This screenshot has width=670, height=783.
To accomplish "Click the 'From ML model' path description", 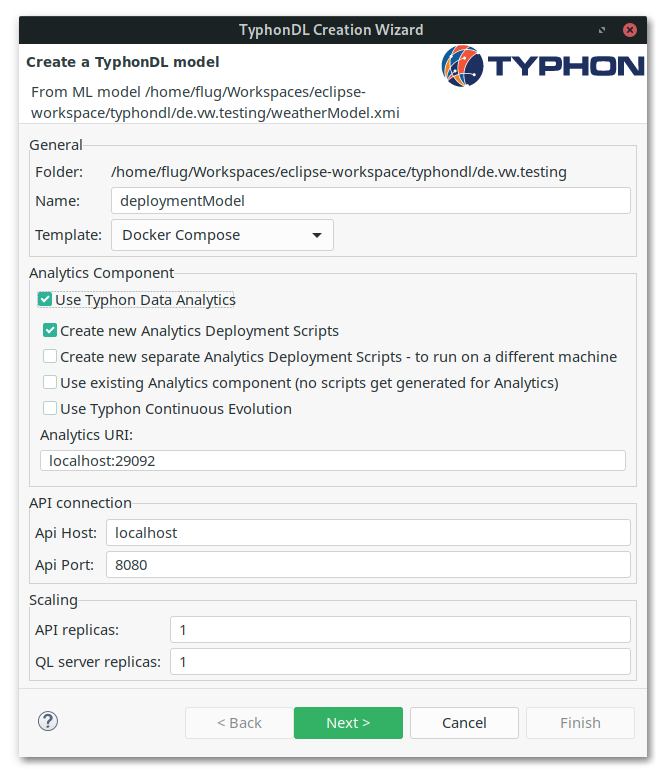I will (215, 102).
